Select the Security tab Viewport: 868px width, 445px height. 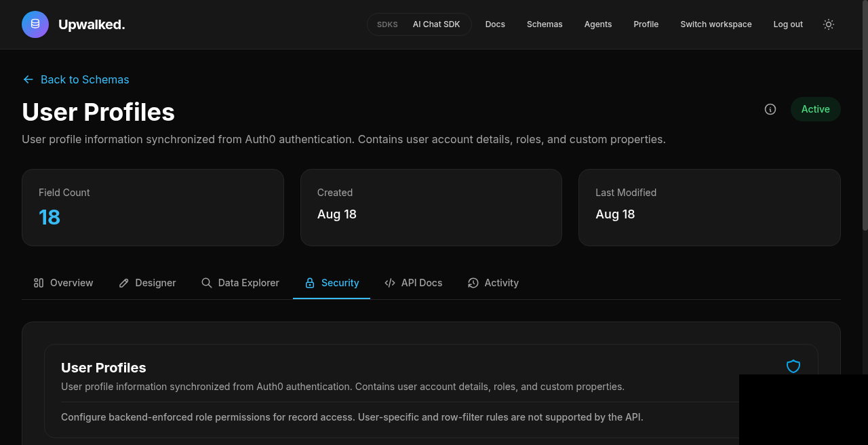(332, 283)
